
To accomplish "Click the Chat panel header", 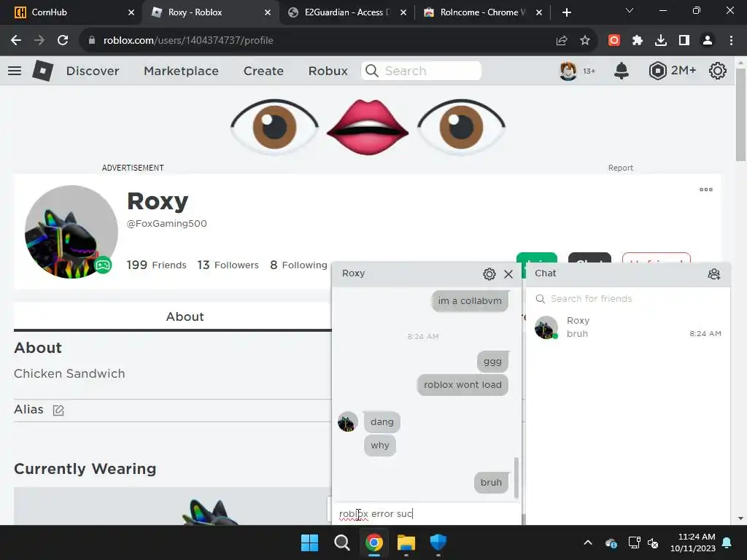I will click(627, 273).
